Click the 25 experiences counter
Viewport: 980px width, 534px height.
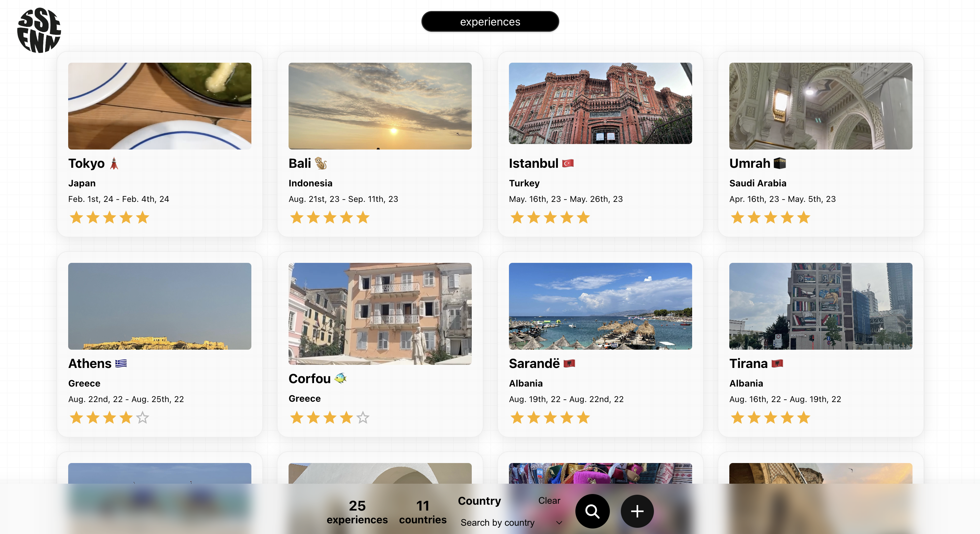coord(357,512)
